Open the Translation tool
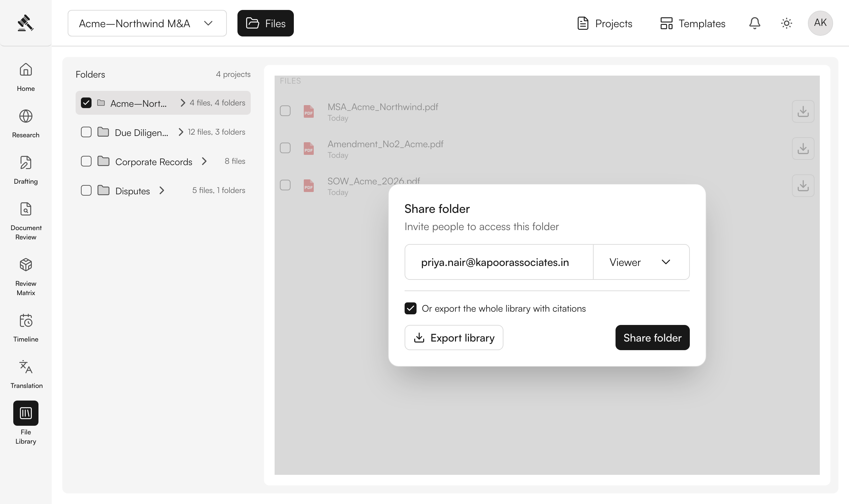The height and width of the screenshot is (504, 849). tap(26, 375)
